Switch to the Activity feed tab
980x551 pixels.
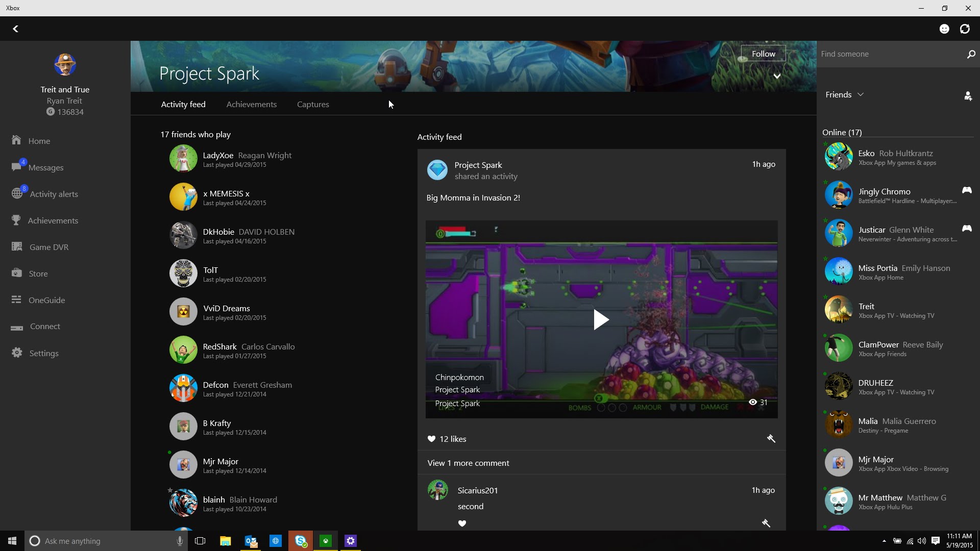click(x=183, y=105)
